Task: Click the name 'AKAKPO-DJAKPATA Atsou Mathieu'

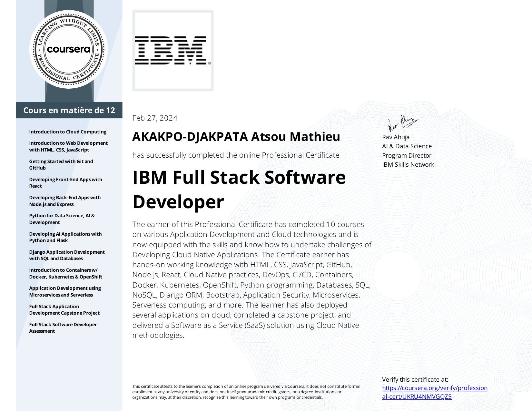Action: [x=236, y=137]
